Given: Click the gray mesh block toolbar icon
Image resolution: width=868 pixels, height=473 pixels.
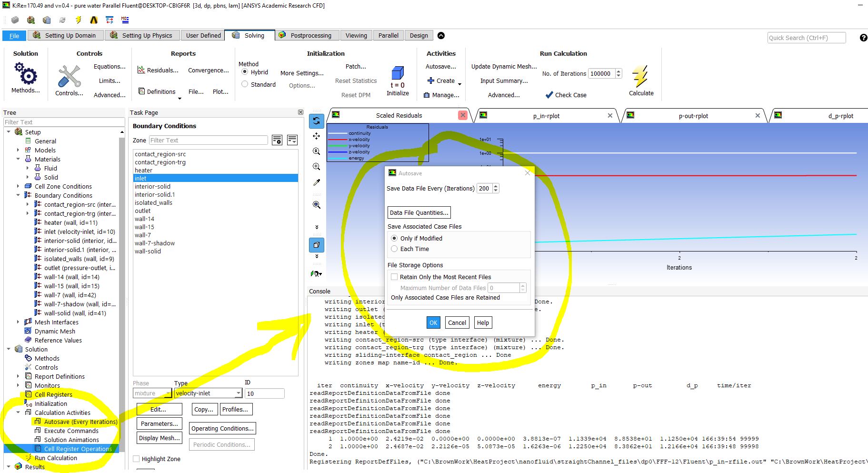Looking at the screenshot, I should pos(15,20).
